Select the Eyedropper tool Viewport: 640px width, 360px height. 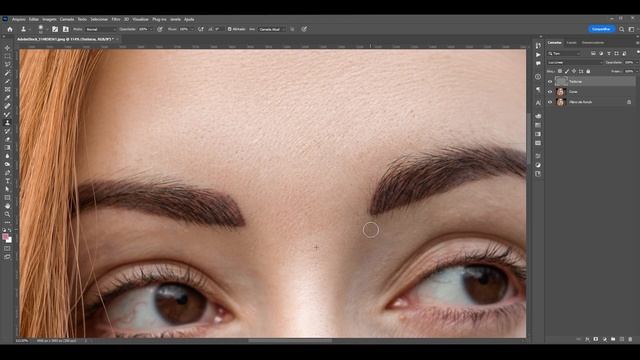7,98
